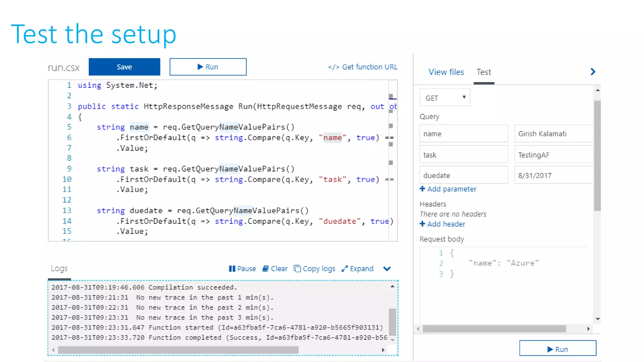Click the plus icon to add header
This screenshot has width=644, height=362.
(x=422, y=224)
